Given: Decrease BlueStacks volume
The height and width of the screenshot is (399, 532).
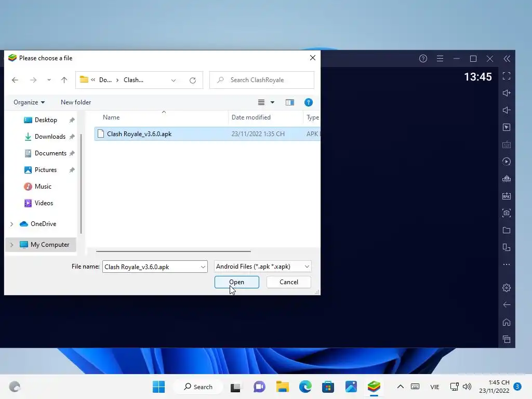Looking at the screenshot, I should coord(506,110).
